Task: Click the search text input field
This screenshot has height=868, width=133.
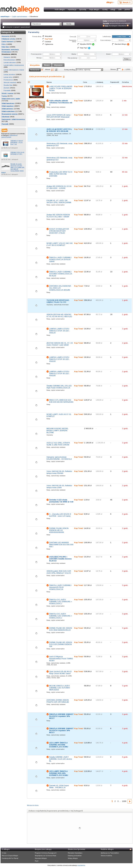Action: click(16, 24)
